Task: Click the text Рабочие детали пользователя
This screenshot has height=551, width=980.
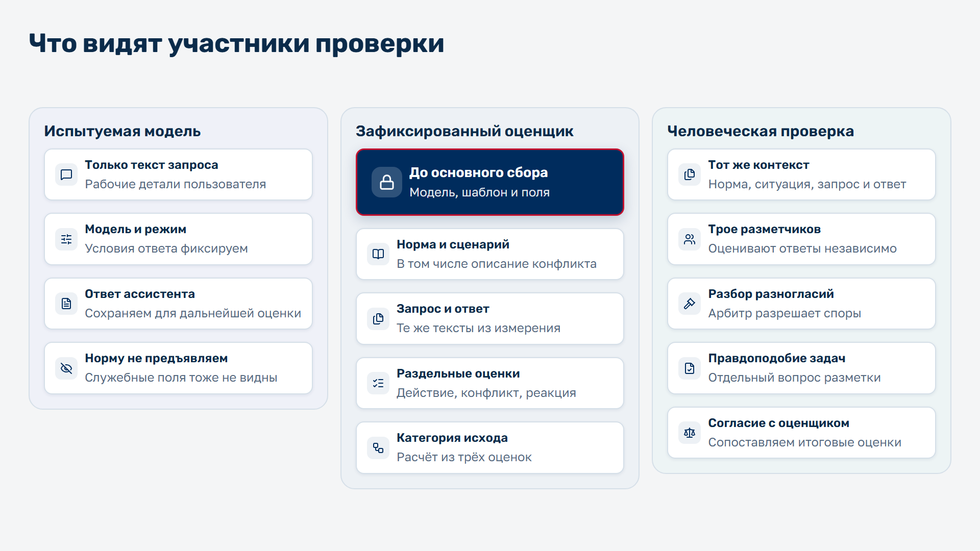Action: 176,184
